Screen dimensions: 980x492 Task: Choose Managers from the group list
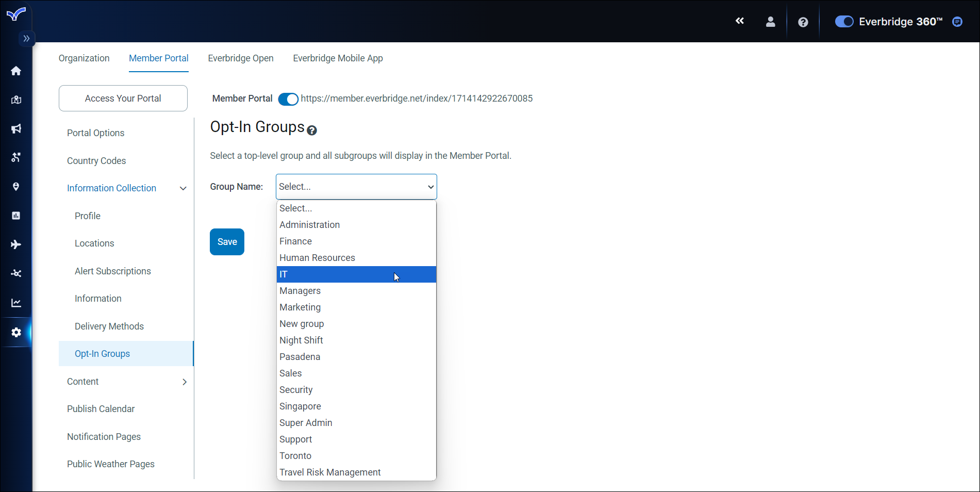tap(356, 291)
